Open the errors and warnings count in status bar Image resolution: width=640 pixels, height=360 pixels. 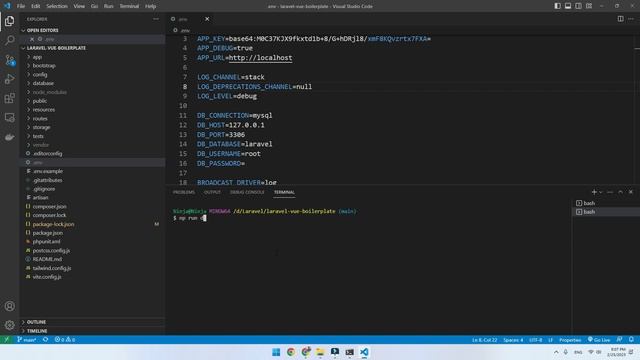(x=64, y=340)
